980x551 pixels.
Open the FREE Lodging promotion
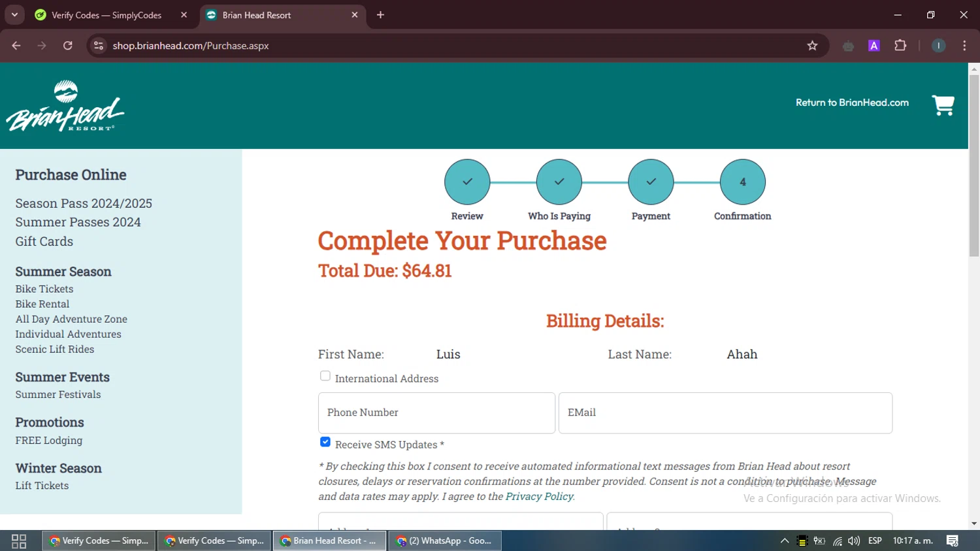click(x=49, y=440)
